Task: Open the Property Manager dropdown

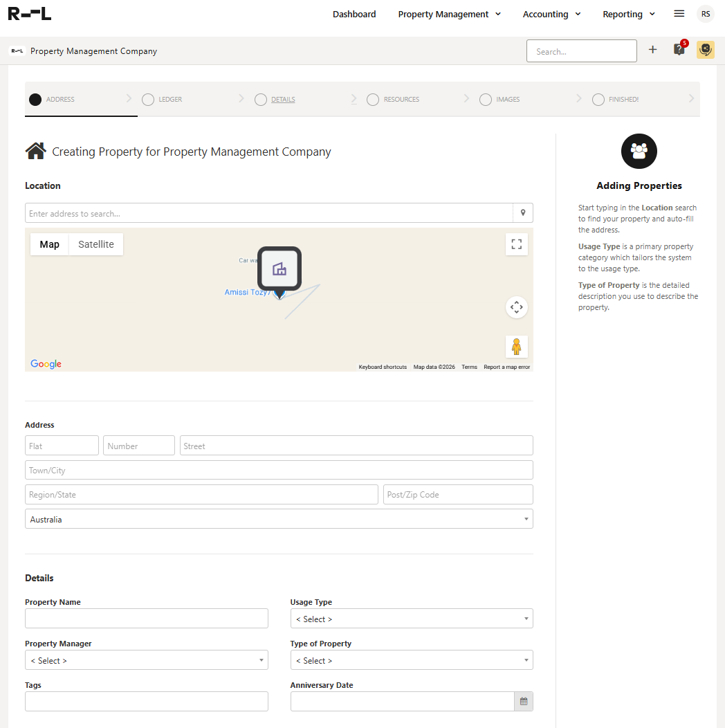Action: click(146, 660)
